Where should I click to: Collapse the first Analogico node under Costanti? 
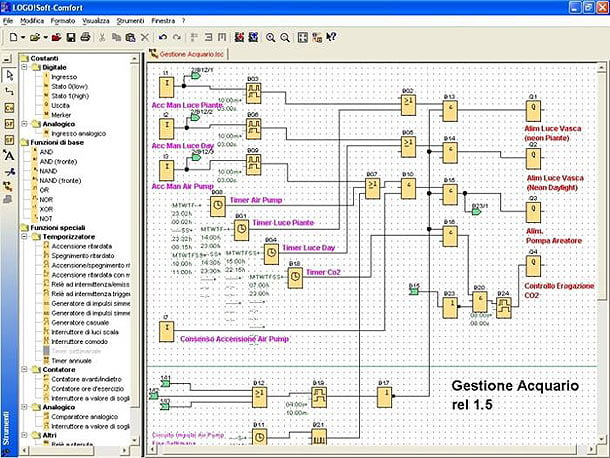pos(25,124)
